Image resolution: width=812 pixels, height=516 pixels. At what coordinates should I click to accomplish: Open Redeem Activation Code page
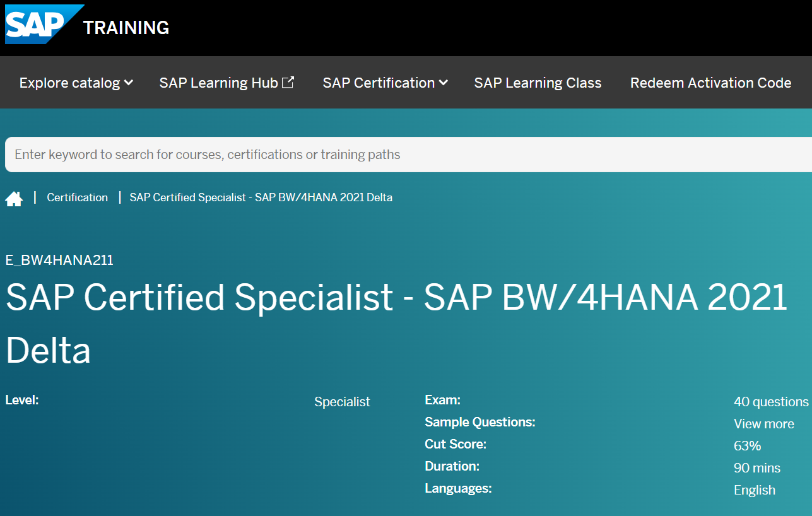coord(710,83)
